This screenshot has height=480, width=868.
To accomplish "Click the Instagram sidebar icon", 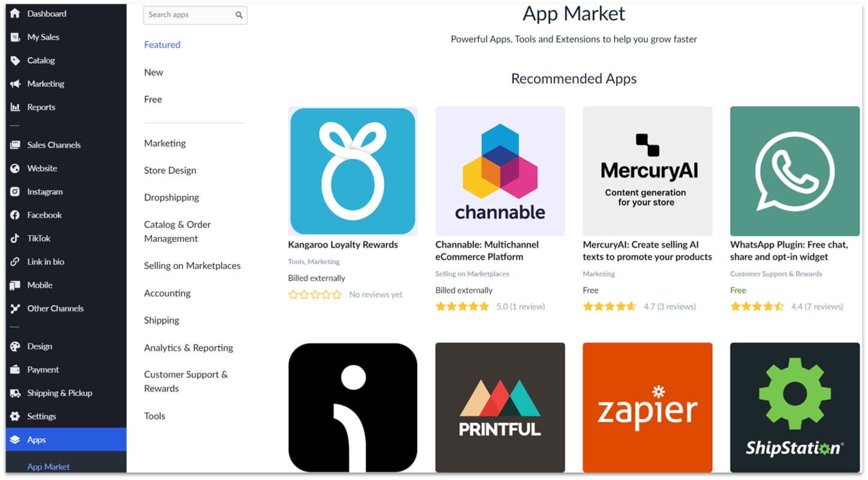I will pyautogui.click(x=15, y=192).
